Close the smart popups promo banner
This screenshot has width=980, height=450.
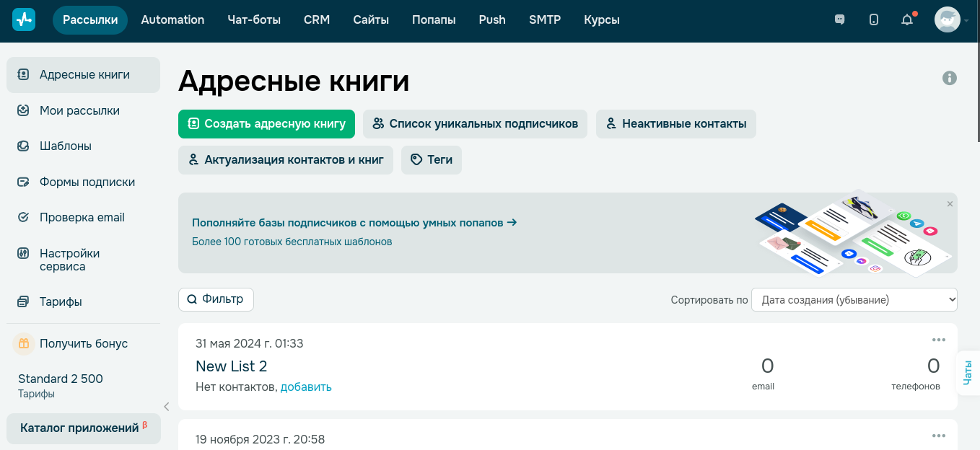(950, 204)
